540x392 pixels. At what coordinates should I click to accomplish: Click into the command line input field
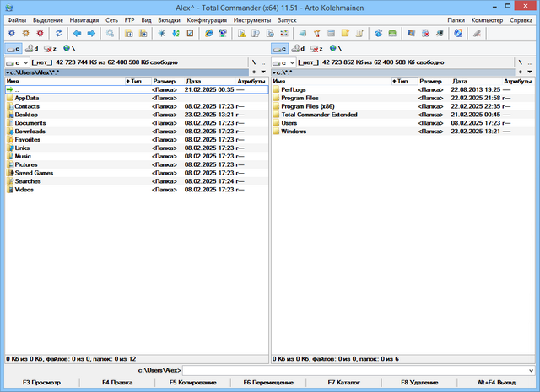tap(354, 370)
